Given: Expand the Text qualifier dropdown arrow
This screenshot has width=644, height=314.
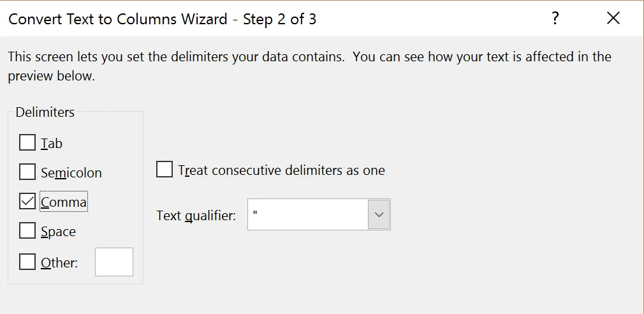Looking at the screenshot, I should tap(379, 214).
